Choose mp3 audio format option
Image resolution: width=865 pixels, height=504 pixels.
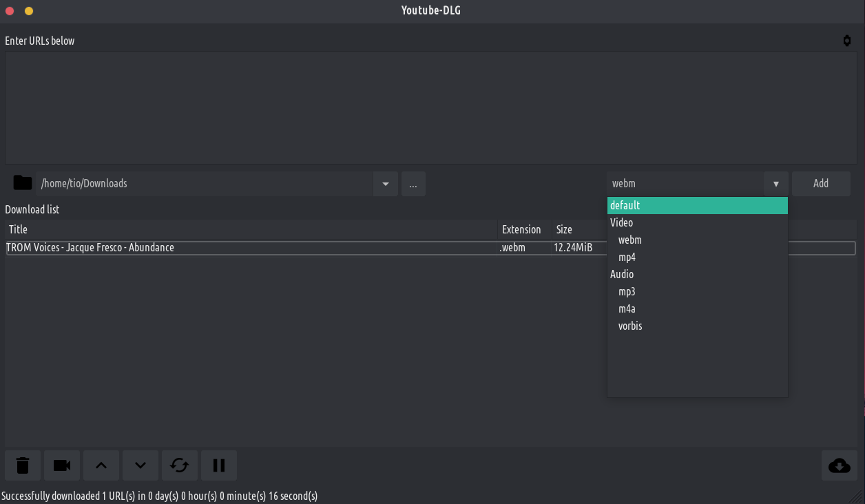click(627, 291)
